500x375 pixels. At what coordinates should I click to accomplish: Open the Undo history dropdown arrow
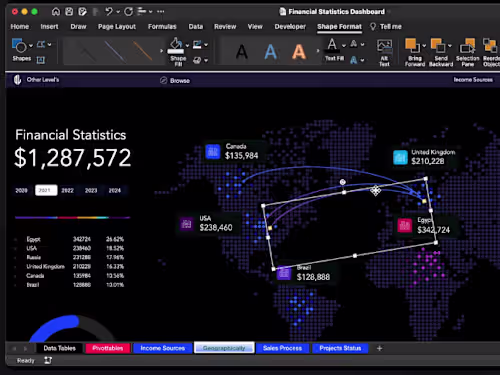(118, 12)
